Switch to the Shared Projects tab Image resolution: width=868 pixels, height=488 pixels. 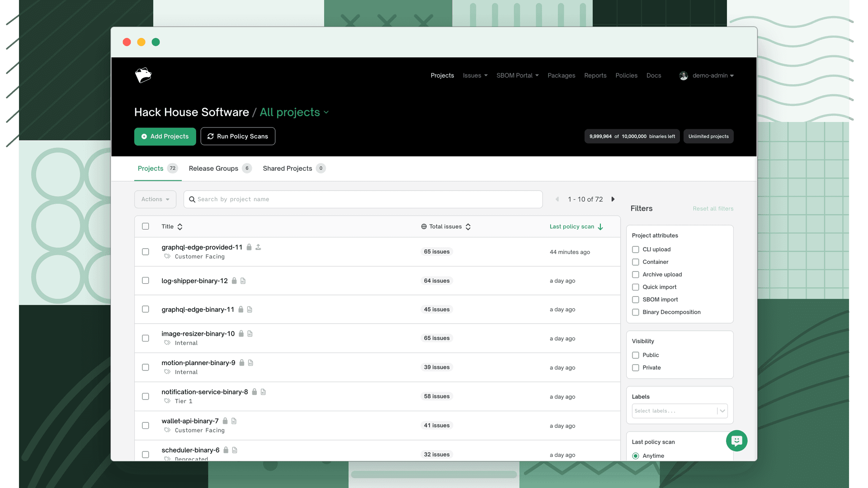point(294,168)
